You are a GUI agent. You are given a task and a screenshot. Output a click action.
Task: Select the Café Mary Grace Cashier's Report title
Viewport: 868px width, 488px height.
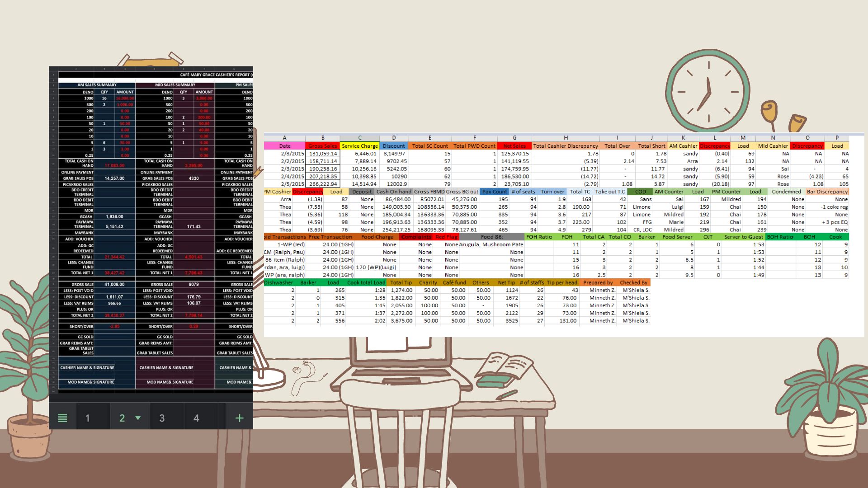click(216, 75)
